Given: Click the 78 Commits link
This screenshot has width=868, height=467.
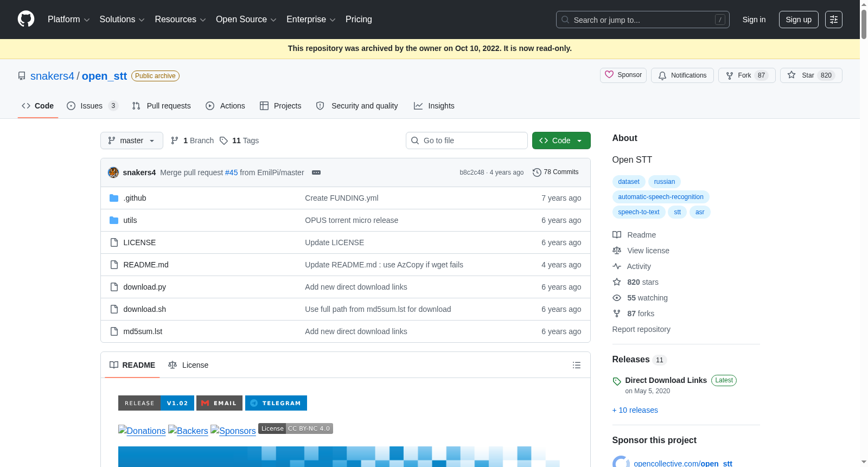Looking at the screenshot, I should pos(556,172).
